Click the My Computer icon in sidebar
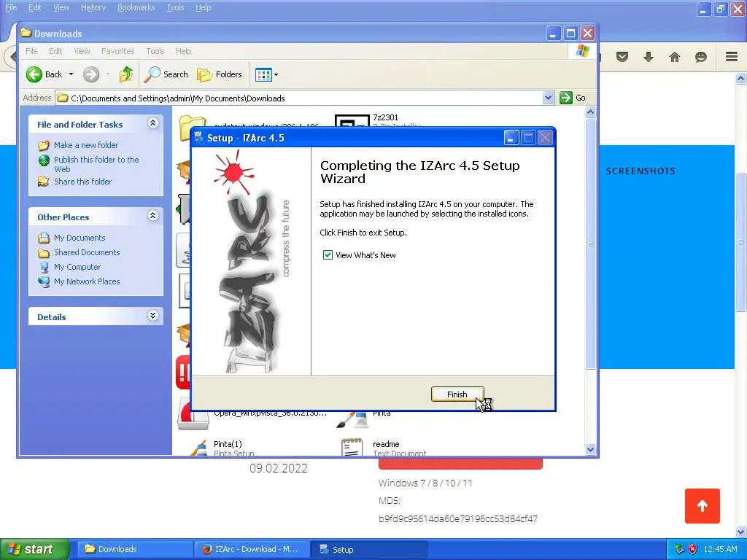This screenshot has height=560, width=747. (x=44, y=267)
